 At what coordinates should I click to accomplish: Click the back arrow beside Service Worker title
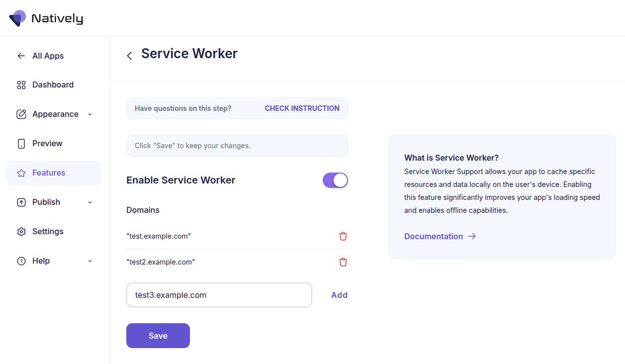(x=129, y=56)
